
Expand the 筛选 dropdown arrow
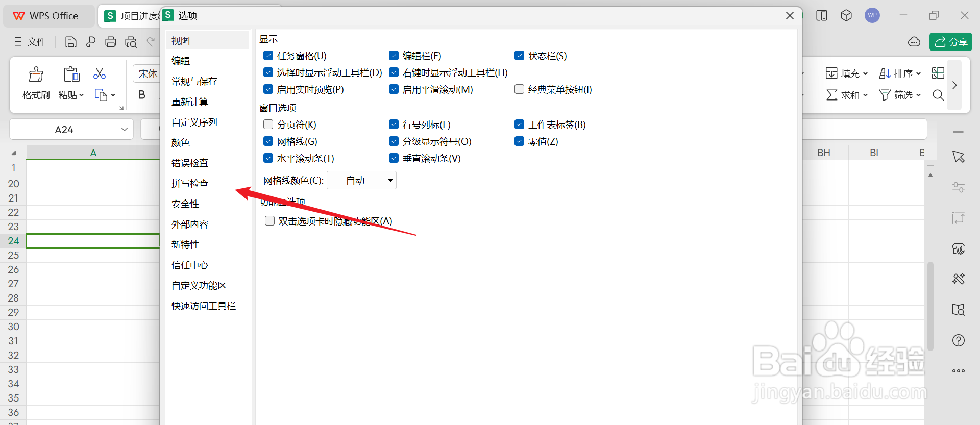pyautogui.click(x=918, y=95)
